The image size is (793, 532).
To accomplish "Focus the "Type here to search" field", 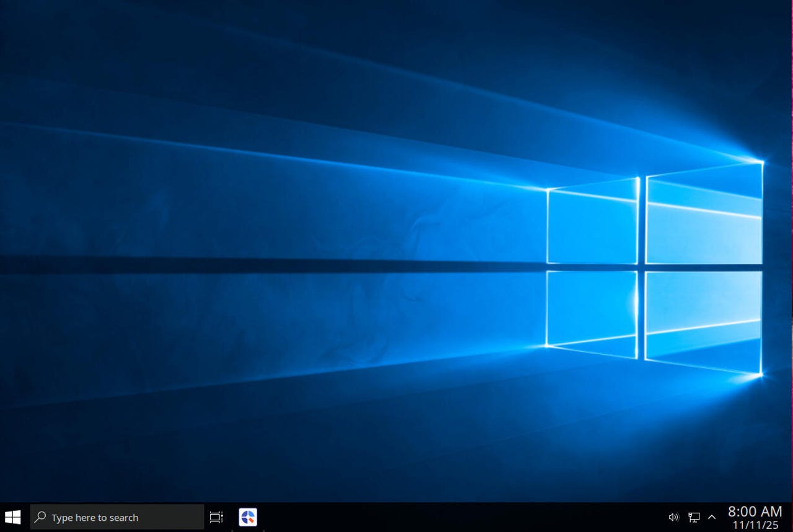I will [118, 517].
